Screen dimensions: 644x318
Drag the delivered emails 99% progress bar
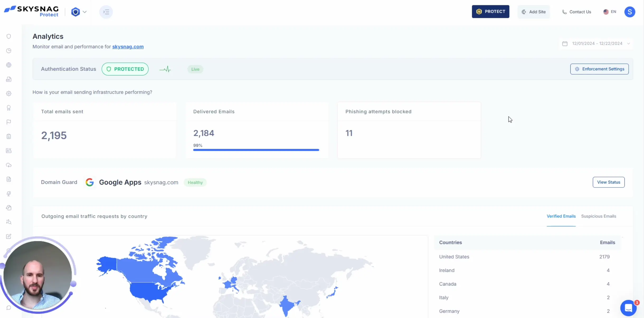point(256,150)
